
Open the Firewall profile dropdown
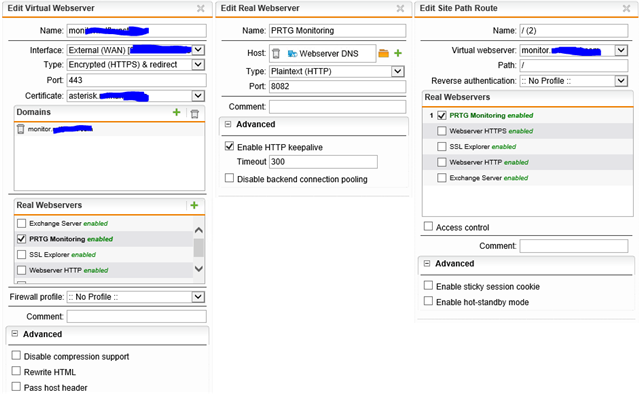(x=198, y=297)
